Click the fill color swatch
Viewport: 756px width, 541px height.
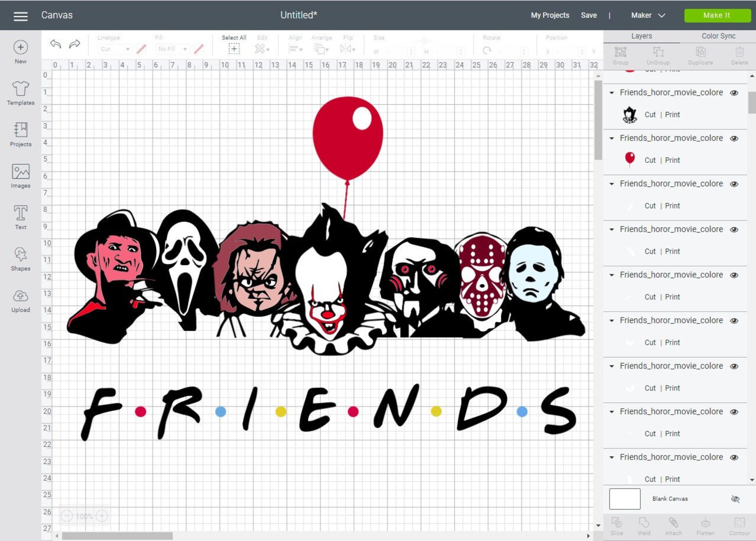[x=199, y=49]
